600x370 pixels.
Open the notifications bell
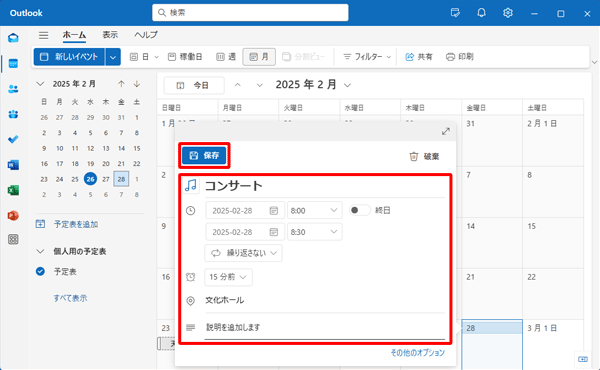coord(481,13)
